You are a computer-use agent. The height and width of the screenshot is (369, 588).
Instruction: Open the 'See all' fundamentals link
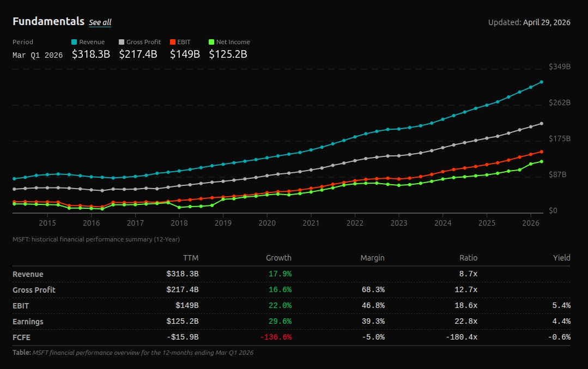pos(100,22)
